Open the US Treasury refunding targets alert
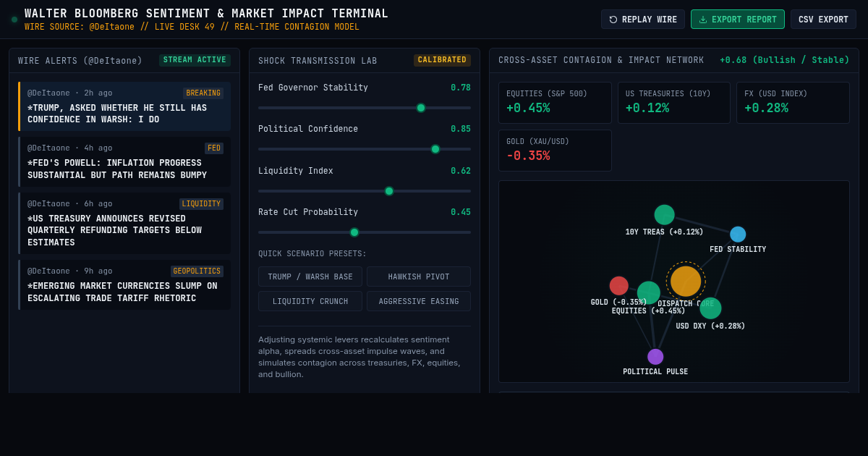 pos(124,223)
